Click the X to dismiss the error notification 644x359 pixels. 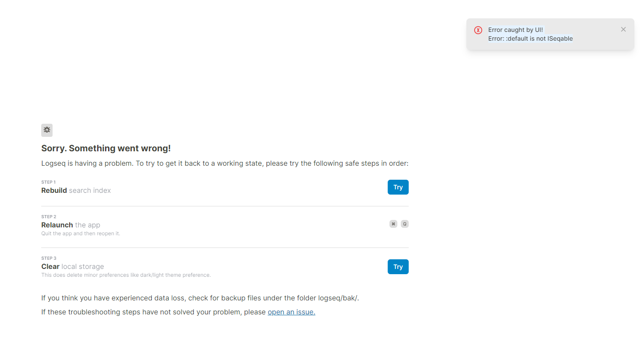(x=623, y=29)
